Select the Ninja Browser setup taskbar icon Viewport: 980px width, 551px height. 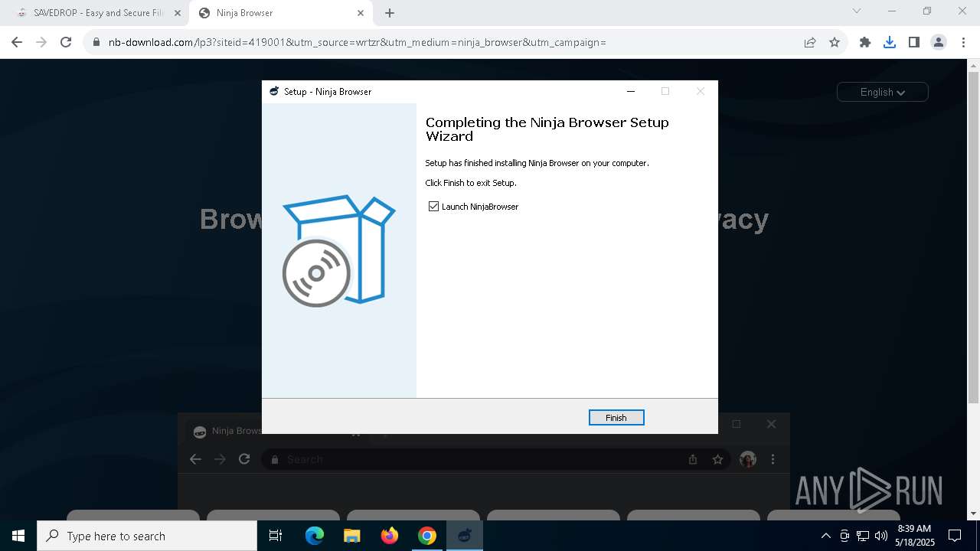[464, 536]
